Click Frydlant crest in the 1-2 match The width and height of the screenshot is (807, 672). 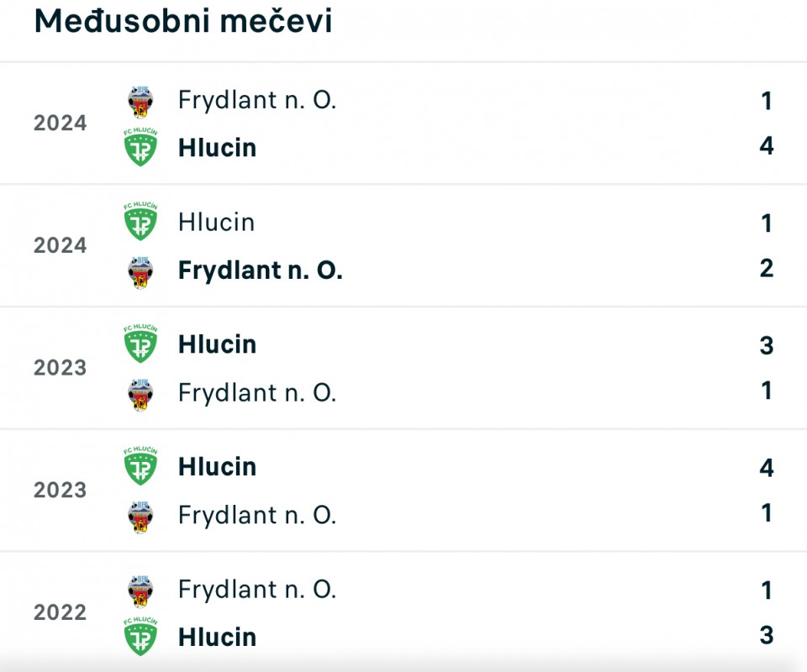140,272
